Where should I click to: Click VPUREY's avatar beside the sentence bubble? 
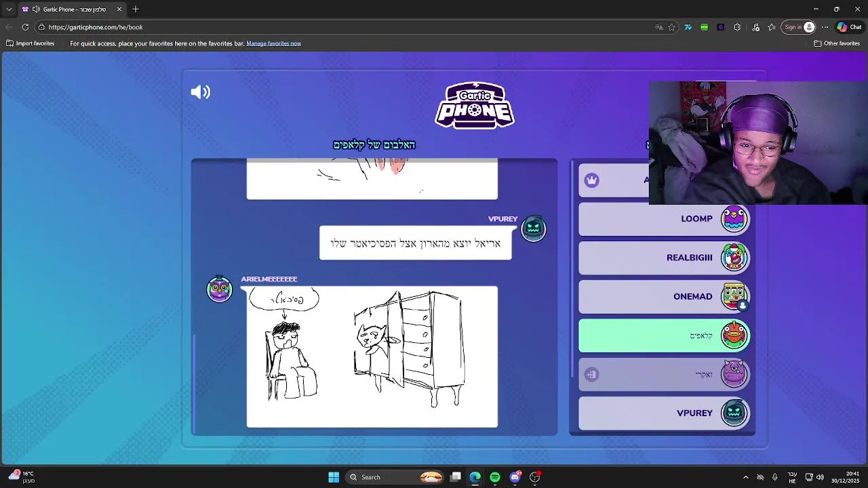pyautogui.click(x=533, y=228)
